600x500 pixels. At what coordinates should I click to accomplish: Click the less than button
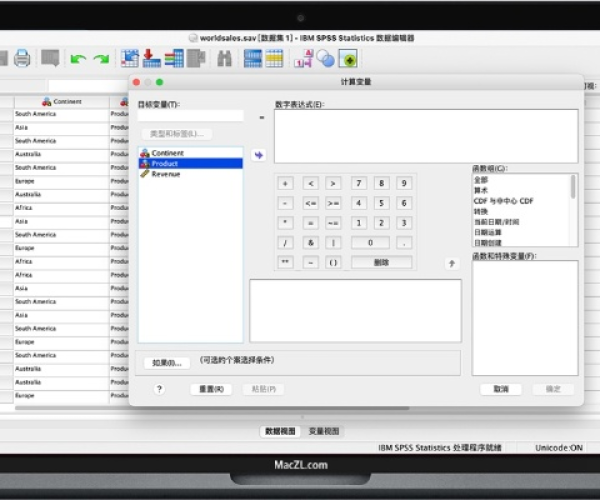tap(311, 183)
